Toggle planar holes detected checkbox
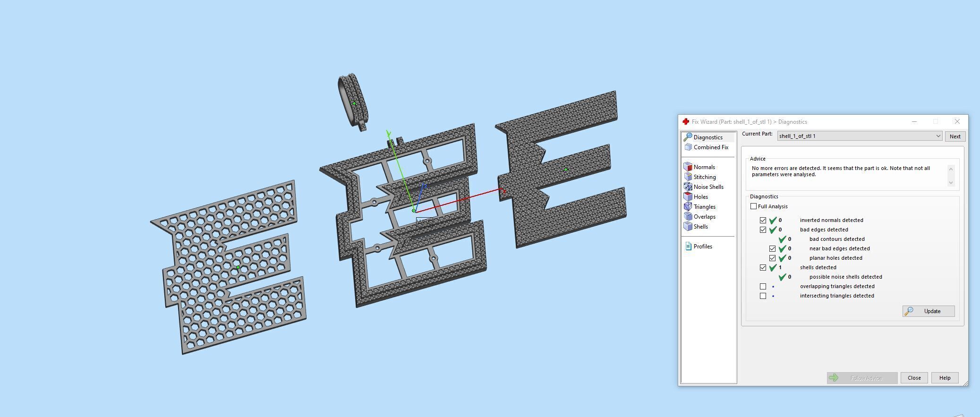Screen dimensions: 980x417 [772, 258]
